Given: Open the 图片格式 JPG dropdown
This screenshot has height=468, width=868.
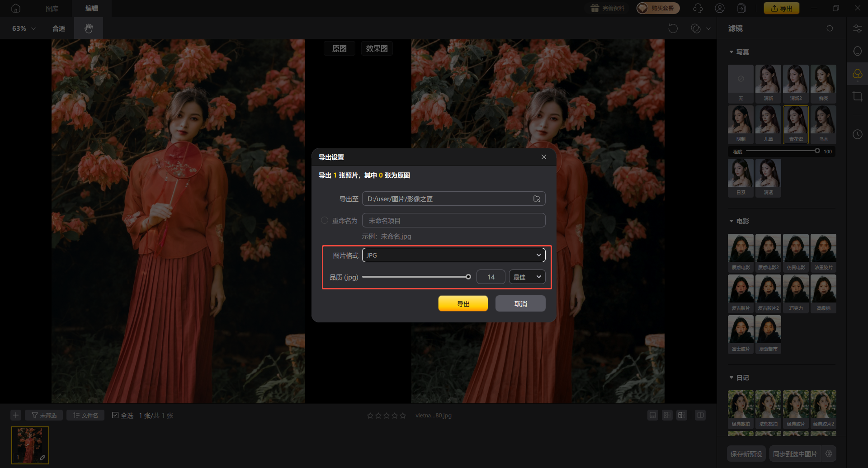Looking at the screenshot, I should click(x=453, y=255).
